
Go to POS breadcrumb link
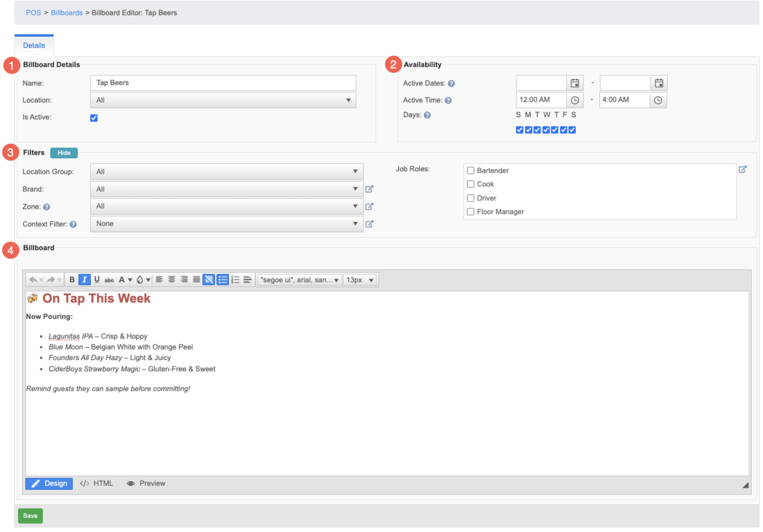pos(33,13)
